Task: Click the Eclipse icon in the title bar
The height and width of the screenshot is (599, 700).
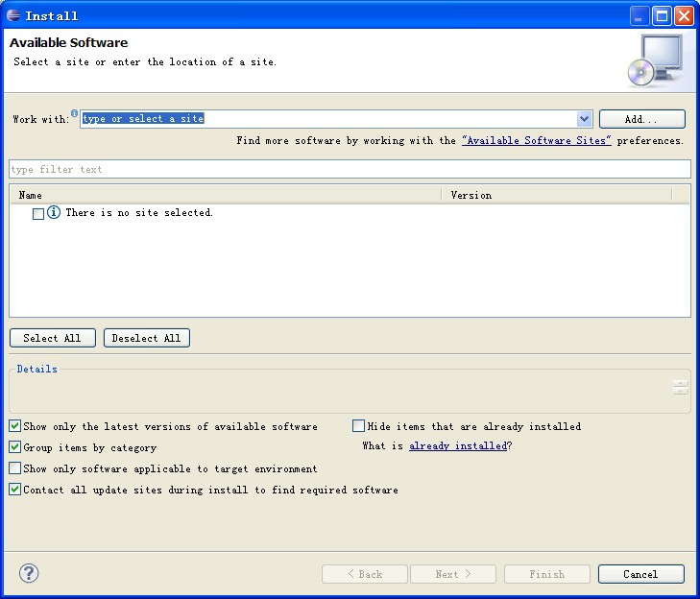Action: pyautogui.click(x=13, y=15)
